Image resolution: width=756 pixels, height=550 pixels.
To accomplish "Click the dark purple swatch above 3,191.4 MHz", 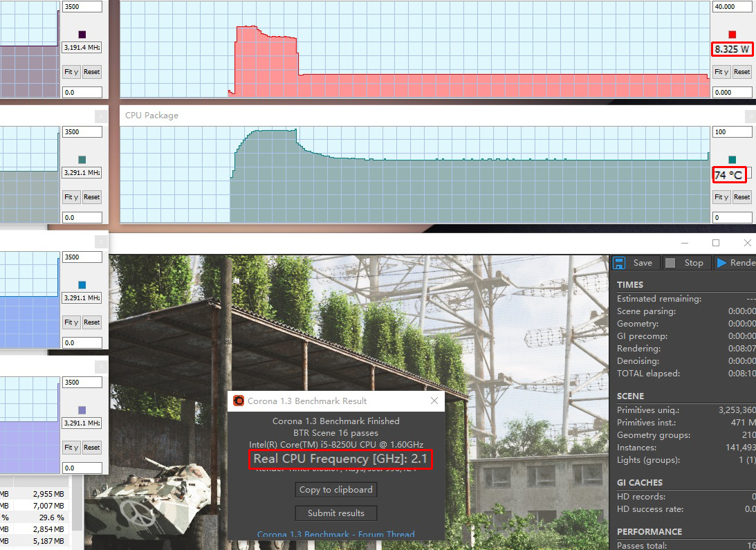I will [x=82, y=35].
